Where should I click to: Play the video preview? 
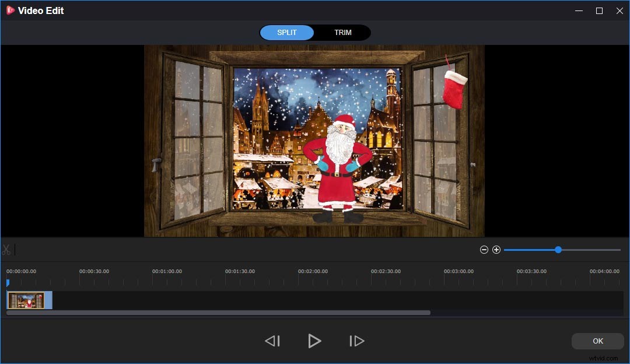click(x=314, y=341)
